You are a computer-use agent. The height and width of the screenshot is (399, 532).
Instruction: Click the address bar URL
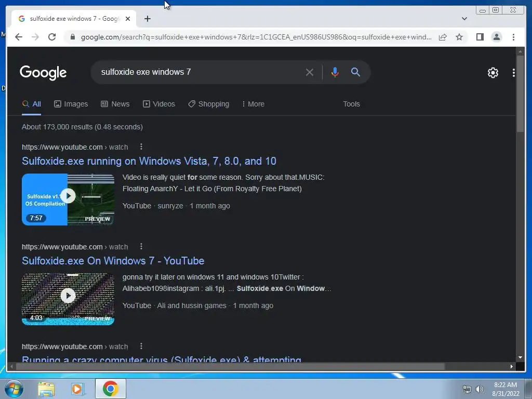[x=256, y=37]
